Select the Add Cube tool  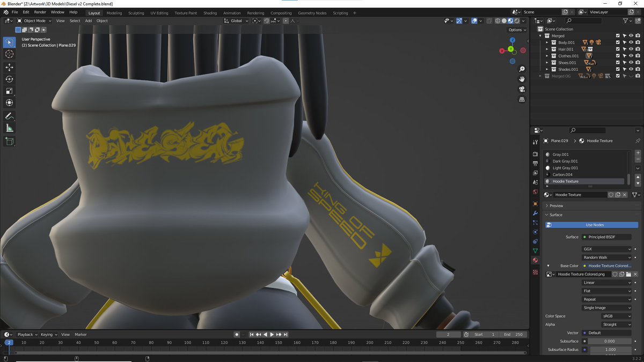[x=9, y=141]
